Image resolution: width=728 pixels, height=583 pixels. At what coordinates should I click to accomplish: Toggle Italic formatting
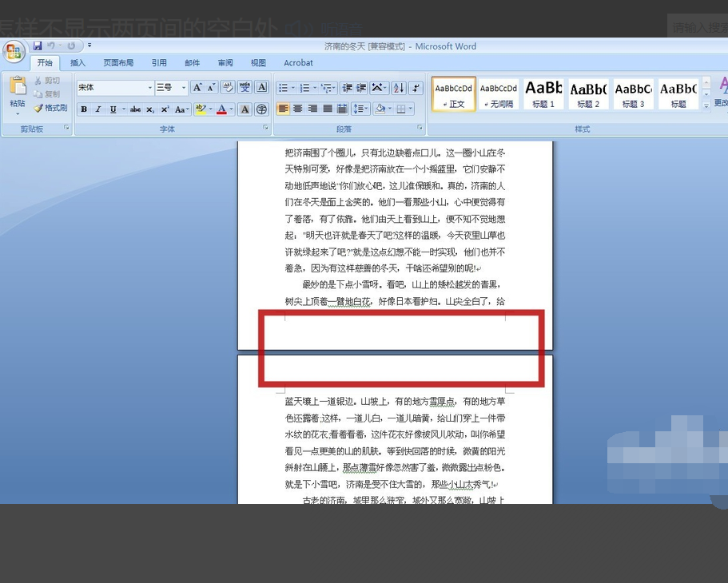click(98, 109)
